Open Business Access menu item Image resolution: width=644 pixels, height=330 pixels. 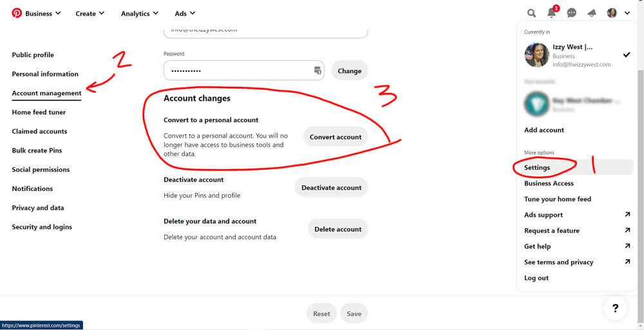(x=549, y=183)
